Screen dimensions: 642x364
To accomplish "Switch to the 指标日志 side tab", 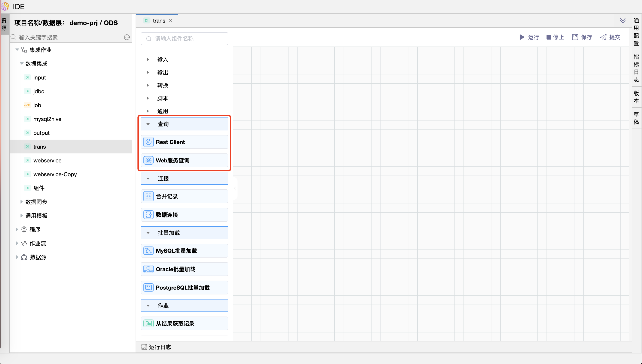I will [636, 68].
